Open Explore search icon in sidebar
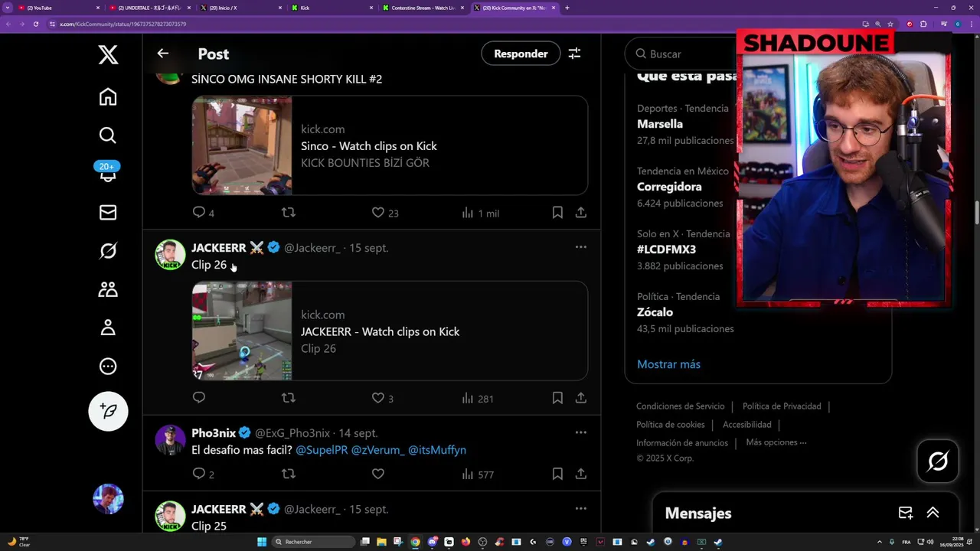This screenshot has height=551, width=980. pos(108,135)
